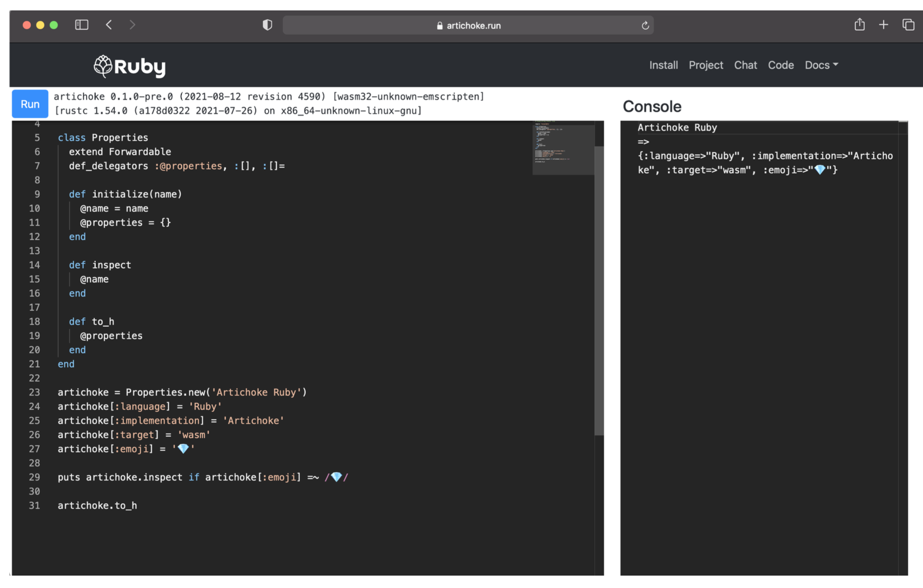The image size is (923, 588).
Task: Click 'class Properties' on line 5
Action: [x=103, y=138]
